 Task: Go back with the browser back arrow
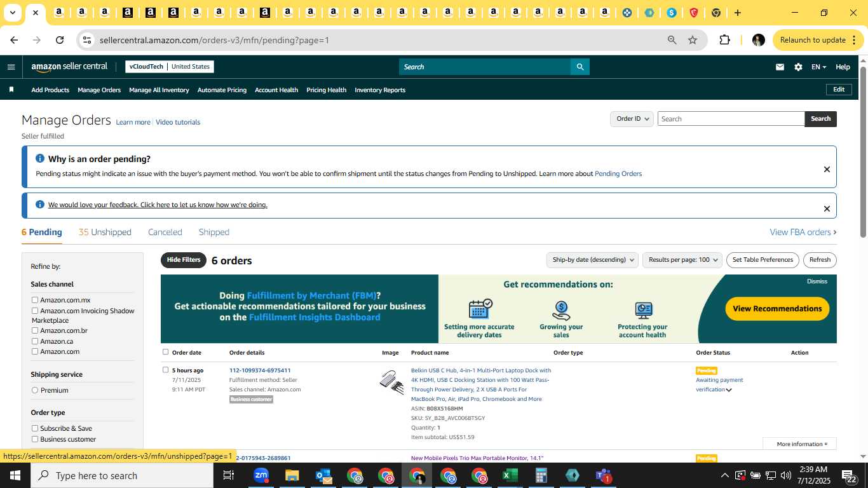point(14,40)
